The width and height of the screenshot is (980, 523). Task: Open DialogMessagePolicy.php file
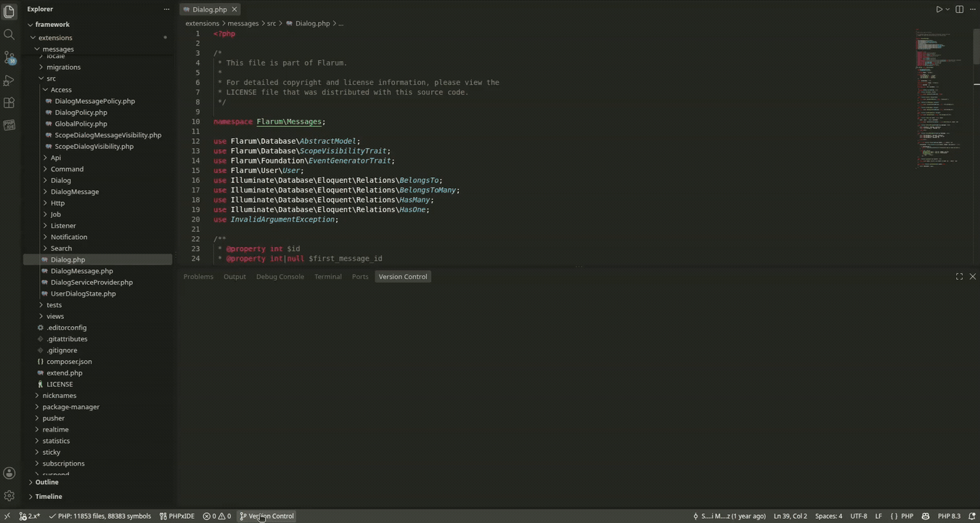(97, 101)
